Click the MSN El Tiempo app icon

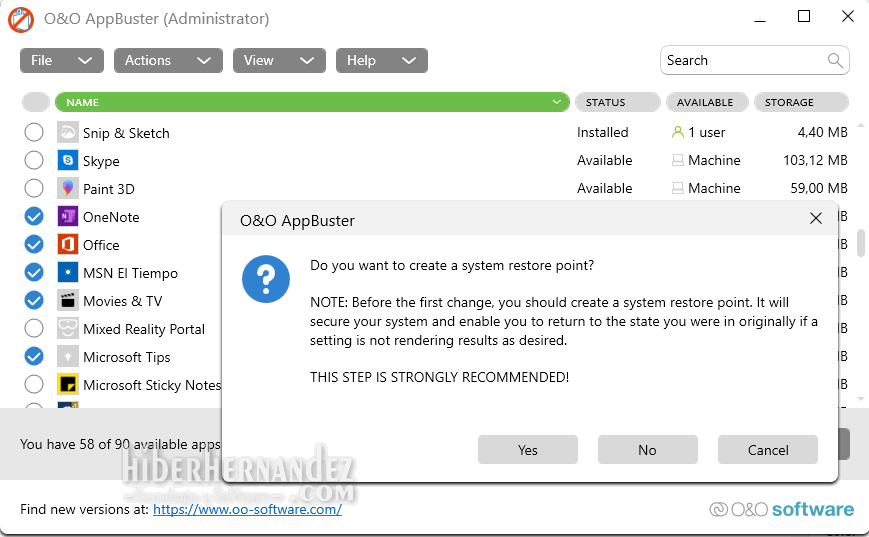[68, 273]
